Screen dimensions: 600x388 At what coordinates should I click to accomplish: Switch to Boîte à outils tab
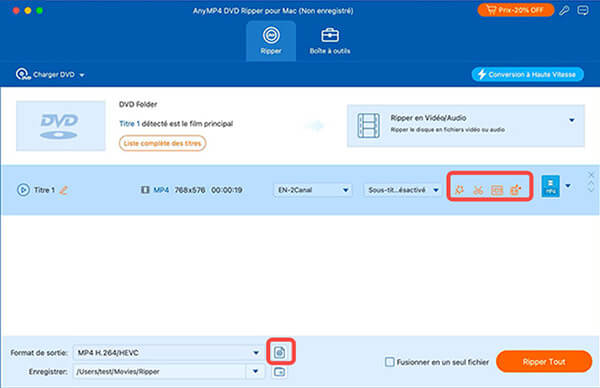(330, 41)
